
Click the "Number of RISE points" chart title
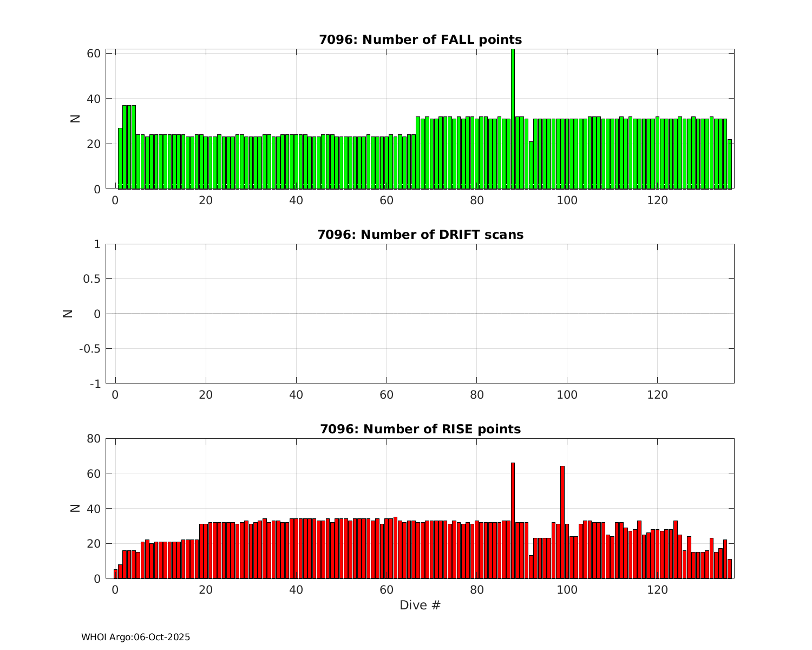coord(420,429)
